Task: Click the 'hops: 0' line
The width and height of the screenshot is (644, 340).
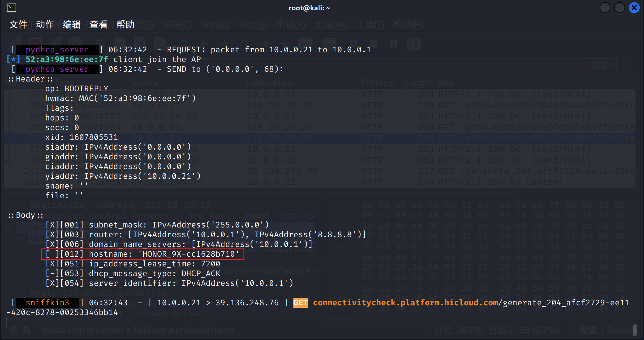Action: [x=62, y=118]
